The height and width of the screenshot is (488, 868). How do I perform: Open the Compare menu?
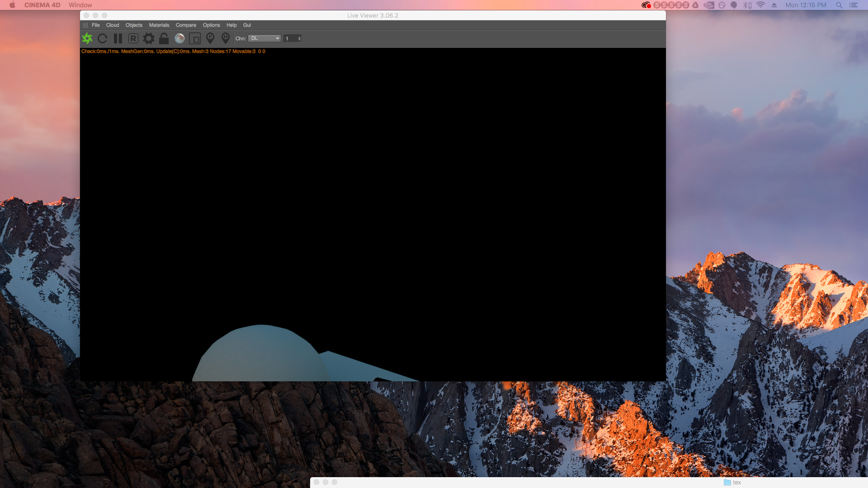click(186, 25)
